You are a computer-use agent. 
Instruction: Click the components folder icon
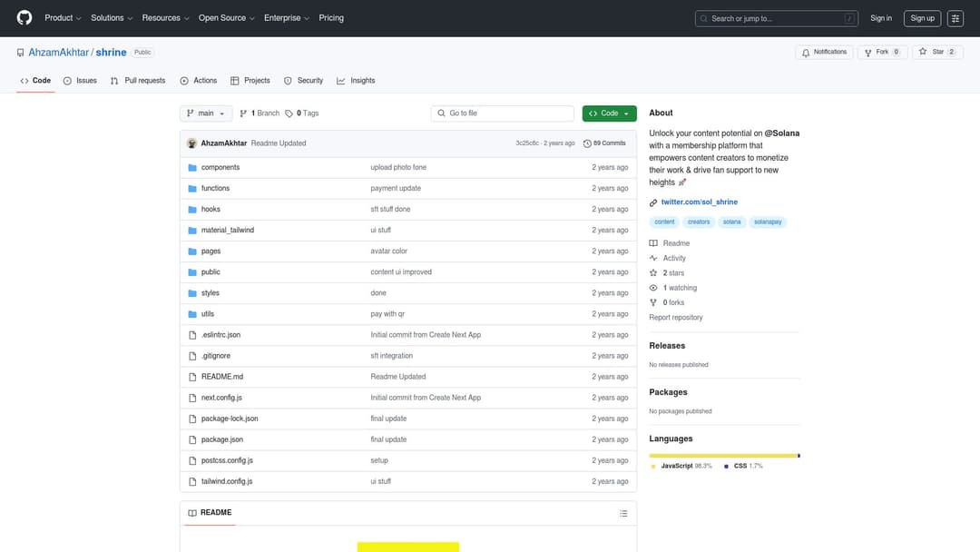pyautogui.click(x=192, y=168)
